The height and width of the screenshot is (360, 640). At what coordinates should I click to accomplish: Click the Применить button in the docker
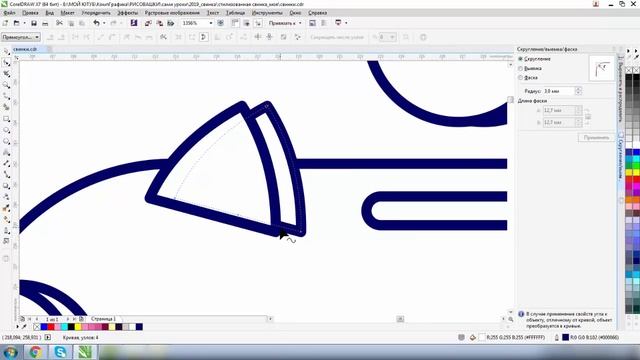click(x=596, y=138)
